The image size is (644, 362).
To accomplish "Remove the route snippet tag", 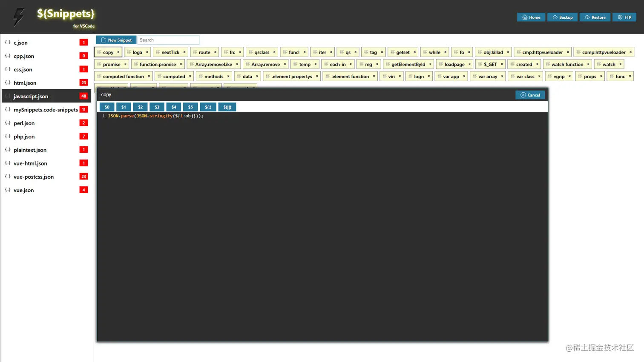I will pyautogui.click(x=215, y=52).
